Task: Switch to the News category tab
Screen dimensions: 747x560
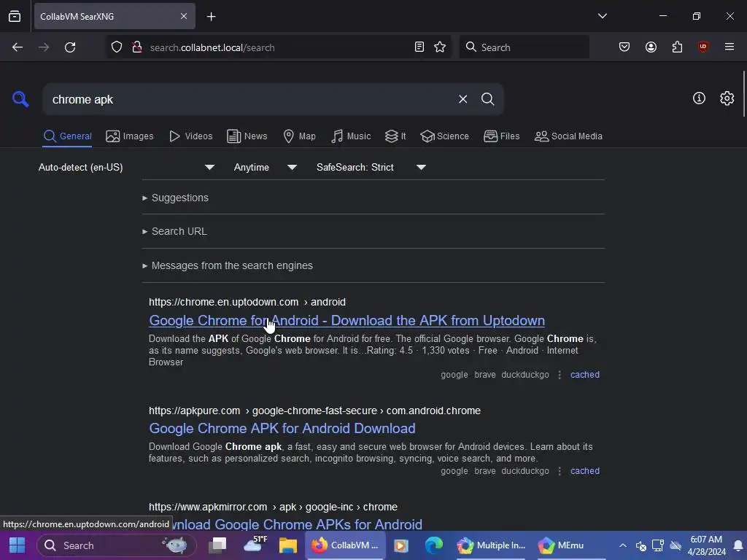Action: click(x=247, y=136)
